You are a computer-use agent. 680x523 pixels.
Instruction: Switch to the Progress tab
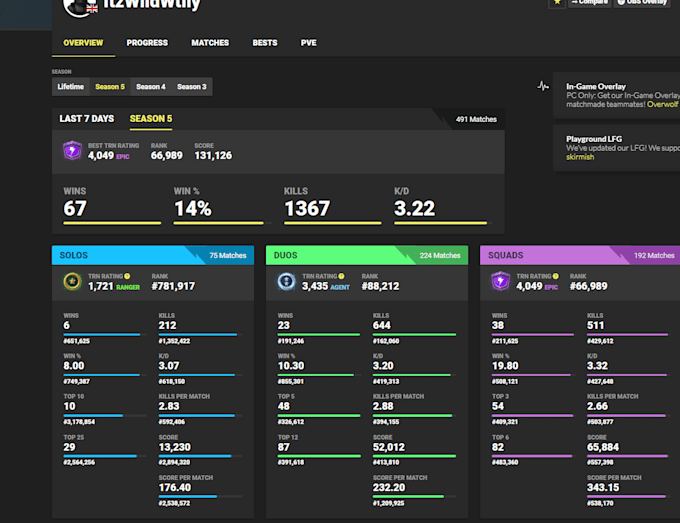(x=147, y=43)
